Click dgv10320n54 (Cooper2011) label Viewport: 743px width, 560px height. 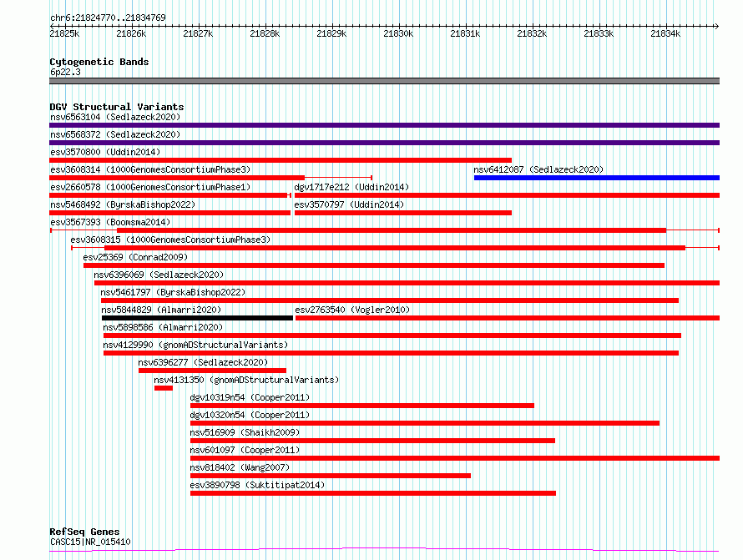pyautogui.click(x=250, y=415)
